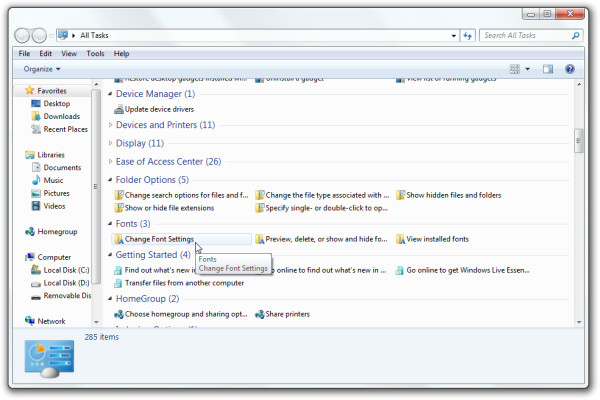This screenshot has width=600, height=400.
Task: Open the Organize dropdown menu
Action: [x=42, y=69]
